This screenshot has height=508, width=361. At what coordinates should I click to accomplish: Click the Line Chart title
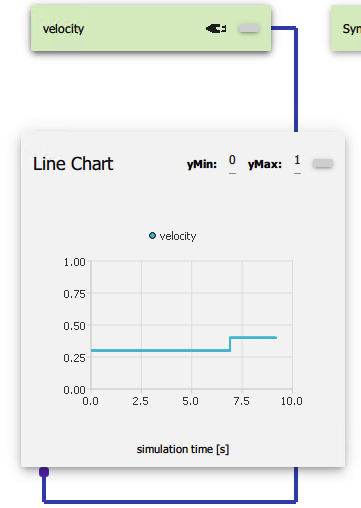pyautogui.click(x=73, y=164)
